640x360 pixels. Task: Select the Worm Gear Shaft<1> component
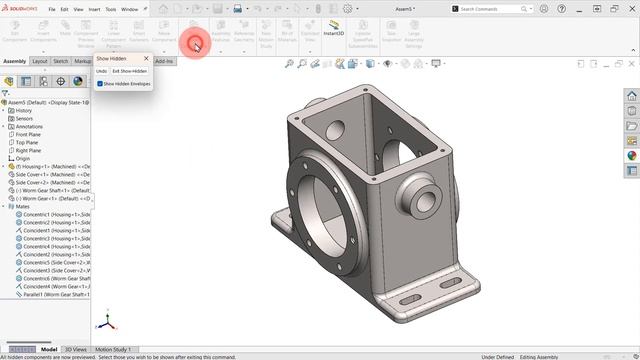[x=49, y=191]
